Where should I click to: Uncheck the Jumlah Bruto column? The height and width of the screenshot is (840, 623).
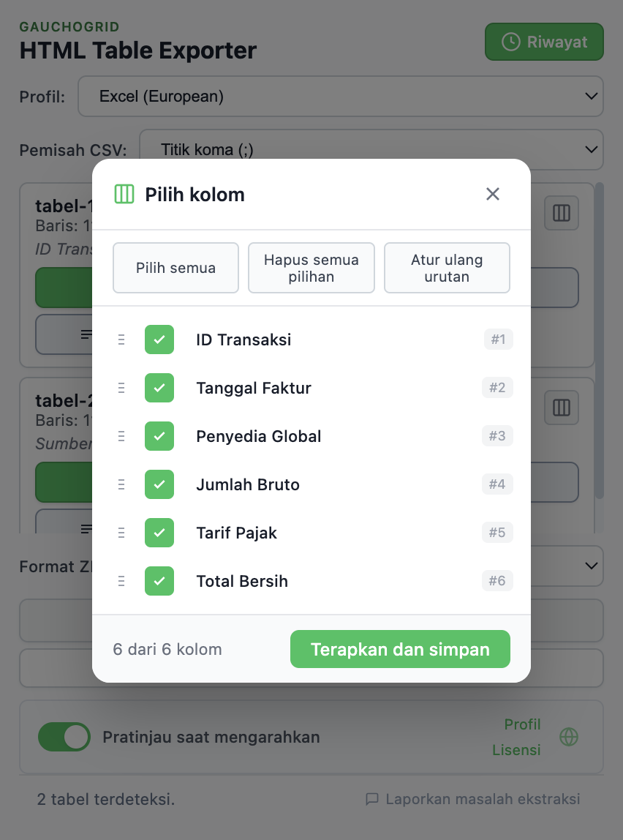click(x=159, y=484)
